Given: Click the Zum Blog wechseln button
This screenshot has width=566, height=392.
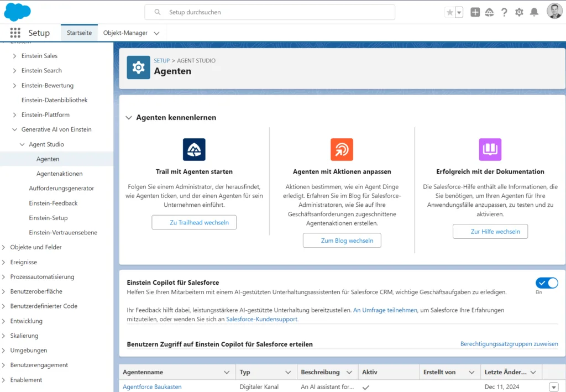Looking at the screenshot, I should coord(342,241).
